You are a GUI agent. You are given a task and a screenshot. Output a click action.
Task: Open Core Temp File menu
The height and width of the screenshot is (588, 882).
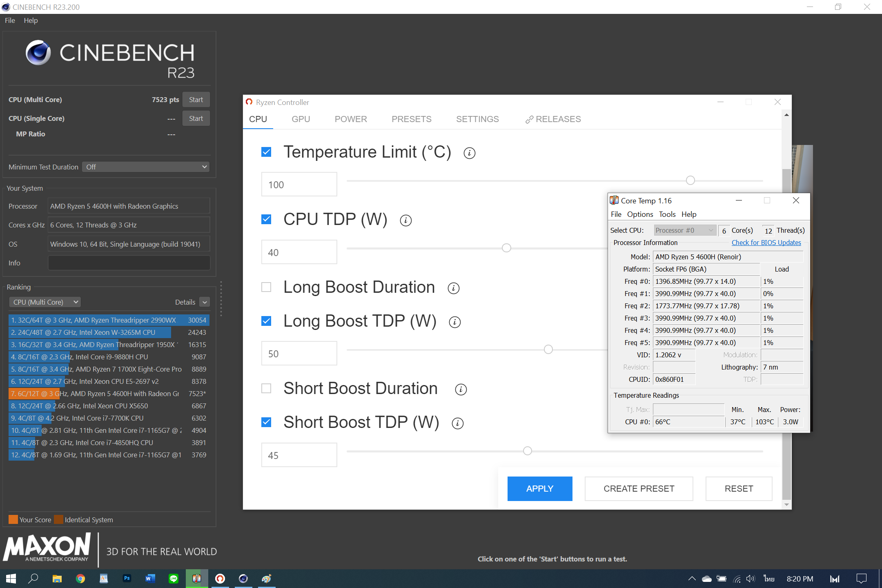[616, 214]
